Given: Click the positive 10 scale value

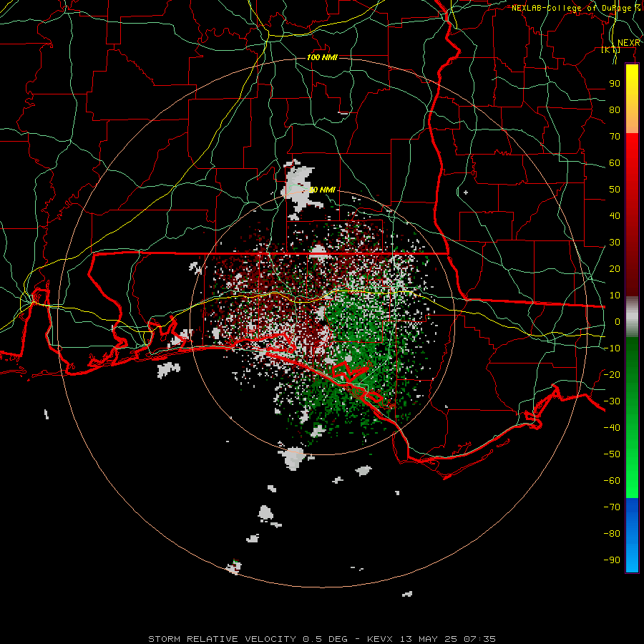Looking at the screenshot, I should tap(615, 296).
